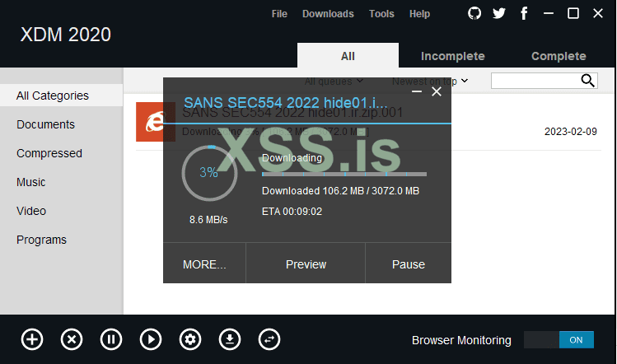
Task: Toggle Browser Monitoring switch
Action: coord(559,339)
